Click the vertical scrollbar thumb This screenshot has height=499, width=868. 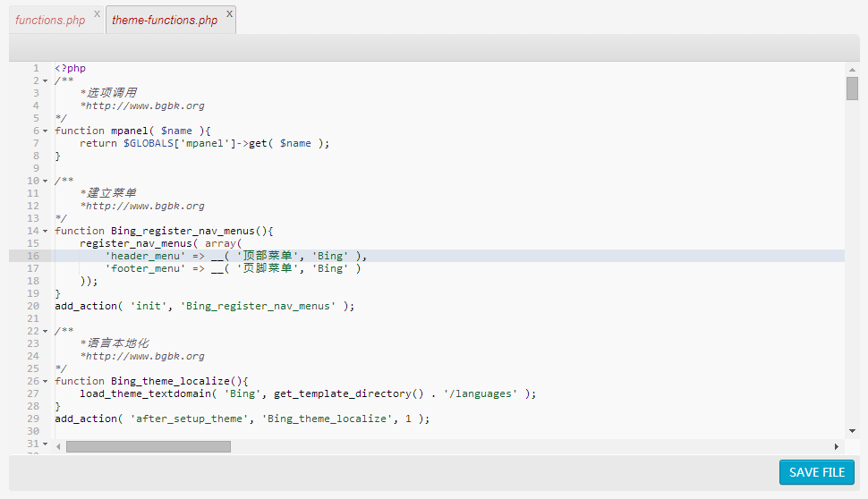pyautogui.click(x=852, y=89)
